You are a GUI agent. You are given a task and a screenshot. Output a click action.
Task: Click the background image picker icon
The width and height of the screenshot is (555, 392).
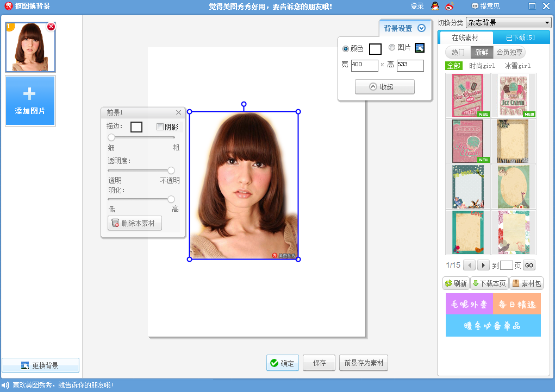(x=419, y=48)
